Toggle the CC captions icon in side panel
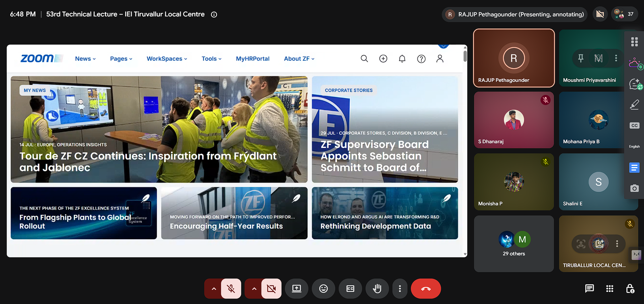This screenshot has height=304, width=644. [x=634, y=125]
